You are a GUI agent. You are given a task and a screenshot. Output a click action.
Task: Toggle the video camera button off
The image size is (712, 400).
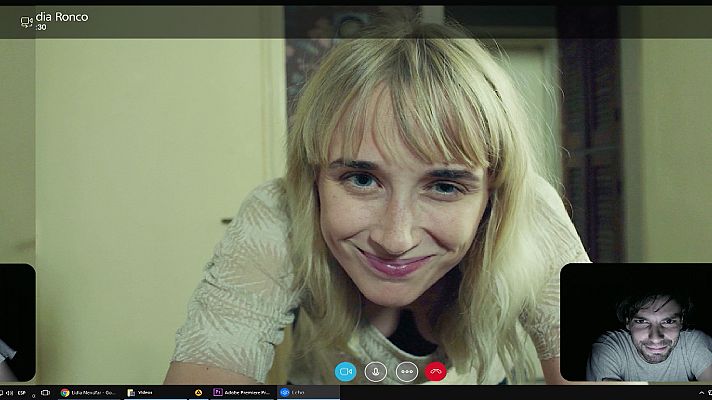[x=346, y=371]
